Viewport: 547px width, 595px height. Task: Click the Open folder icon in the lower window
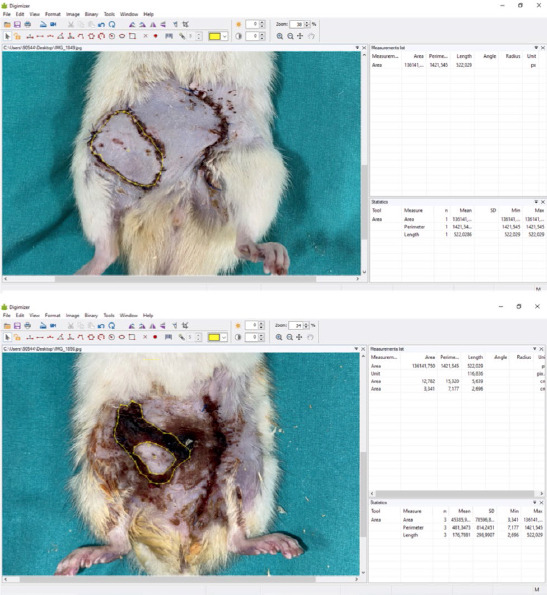point(7,326)
